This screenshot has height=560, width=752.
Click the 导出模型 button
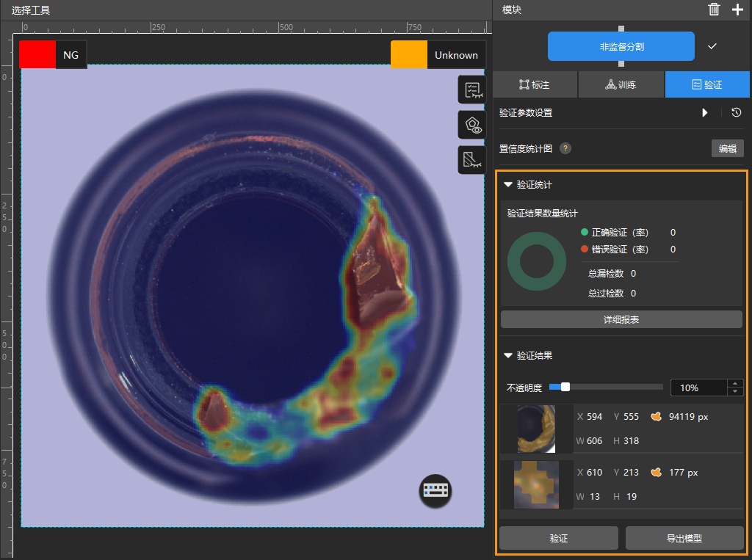684,538
